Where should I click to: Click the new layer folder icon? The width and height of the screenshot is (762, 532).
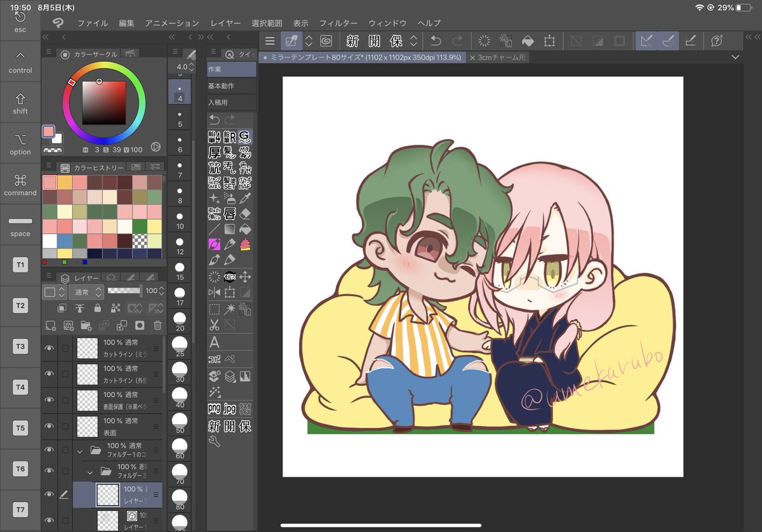pyautogui.click(x=86, y=325)
